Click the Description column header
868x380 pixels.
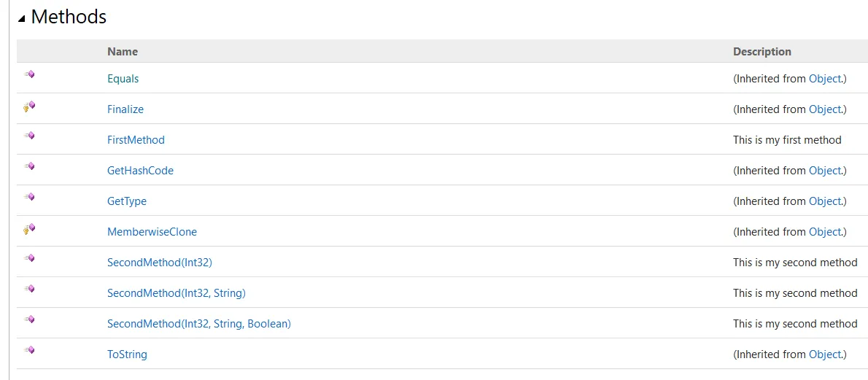click(762, 52)
